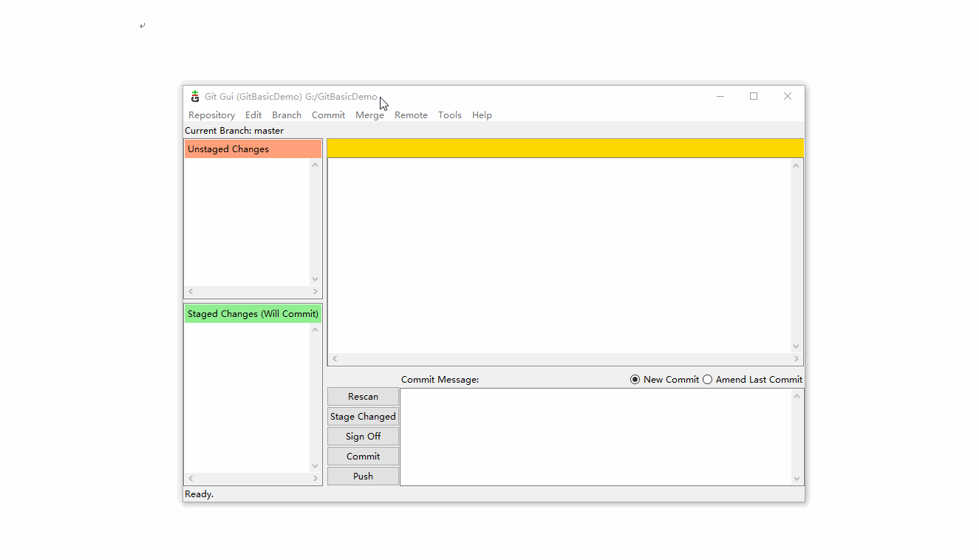Open the Commit menu

(x=328, y=115)
